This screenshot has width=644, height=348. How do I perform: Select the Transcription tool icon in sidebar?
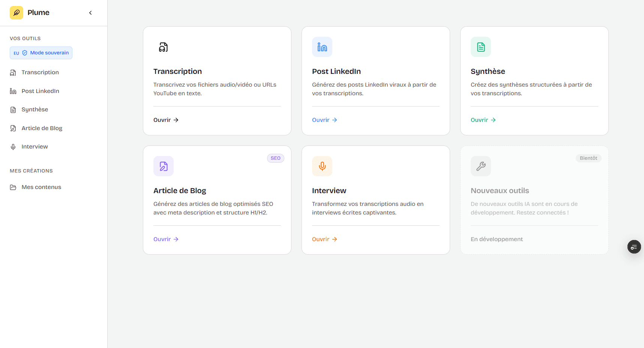coord(14,72)
